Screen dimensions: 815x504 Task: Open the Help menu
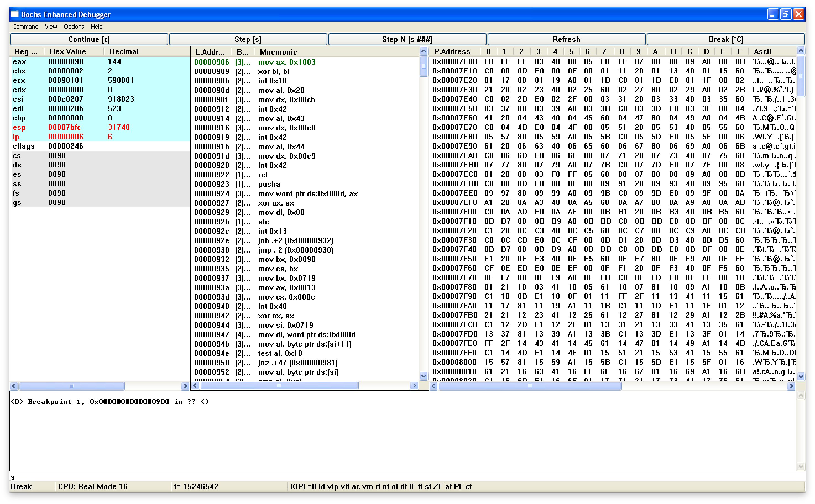96,27
